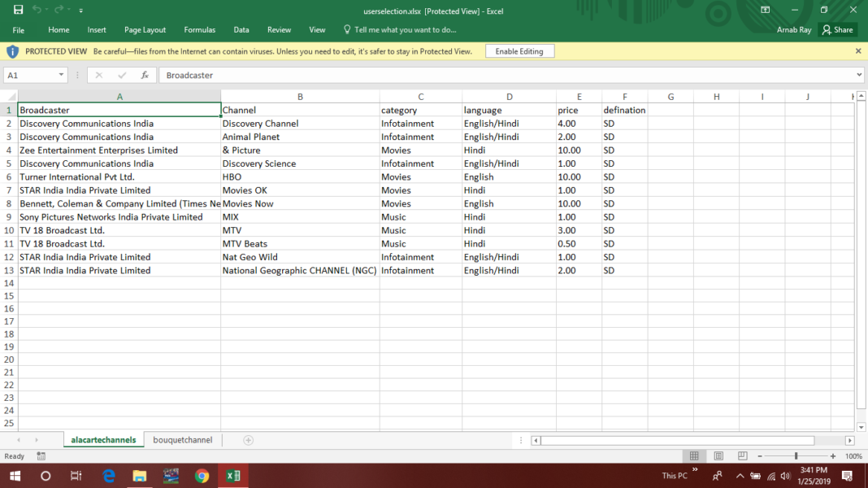Close the Protected View message bar
The width and height of the screenshot is (868, 488).
pos(858,51)
